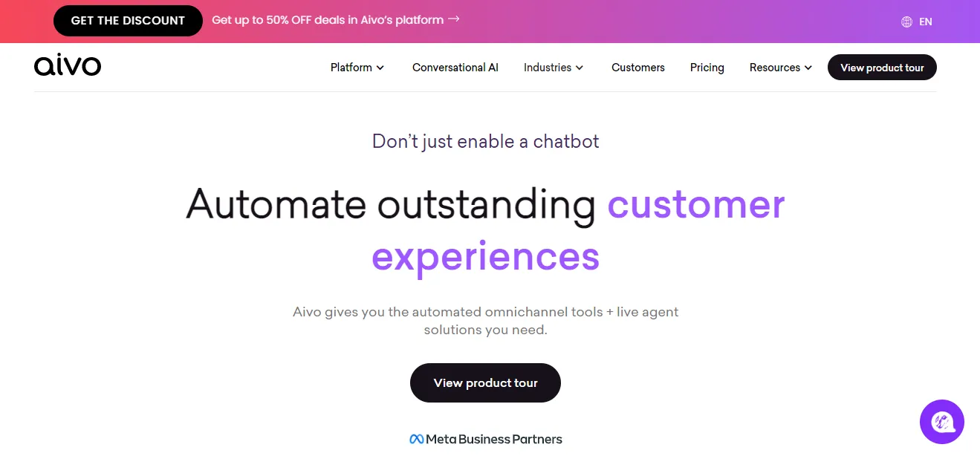Open the Platform menu
980x456 pixels.
[x=357, y=68]
